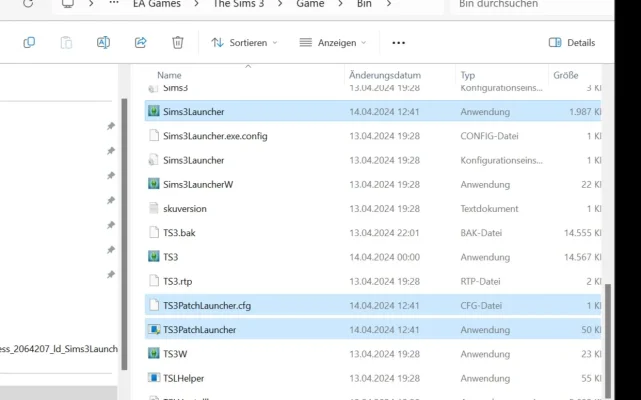Select the TSLHelper application icon
The width and height of the screenshot is (641, 400).
click(154, 378)
